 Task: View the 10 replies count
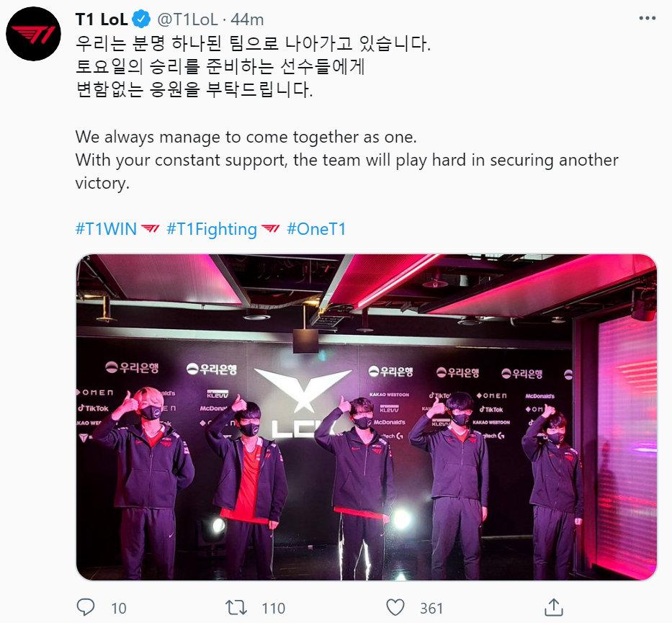119,608
